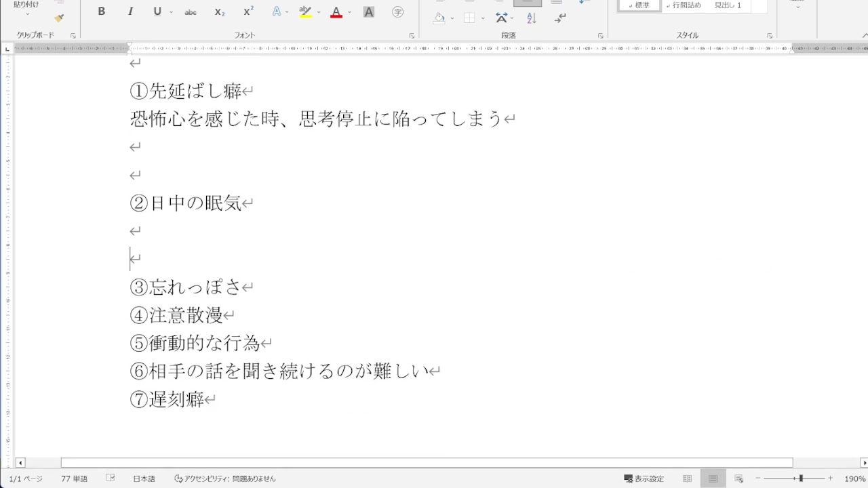Viewport: 868px width, 488px height.
Task: Apply strikethrough (abc) formatting
Action: pyautogui.click(x=191, y=12)
